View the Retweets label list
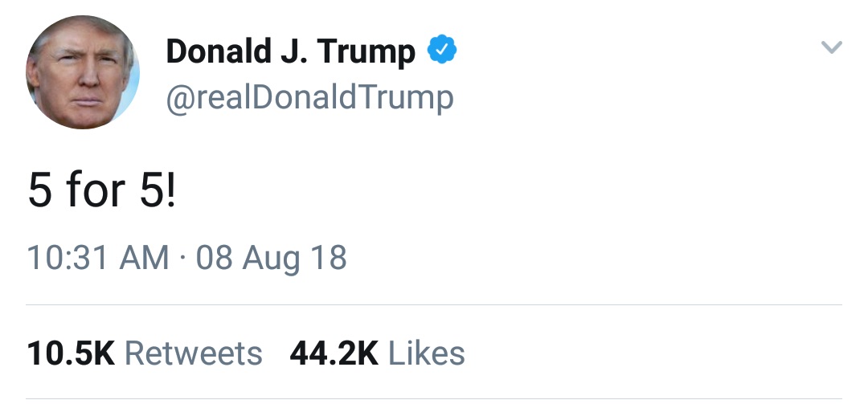This screenshot has width=868, height=404. (194, 353)
